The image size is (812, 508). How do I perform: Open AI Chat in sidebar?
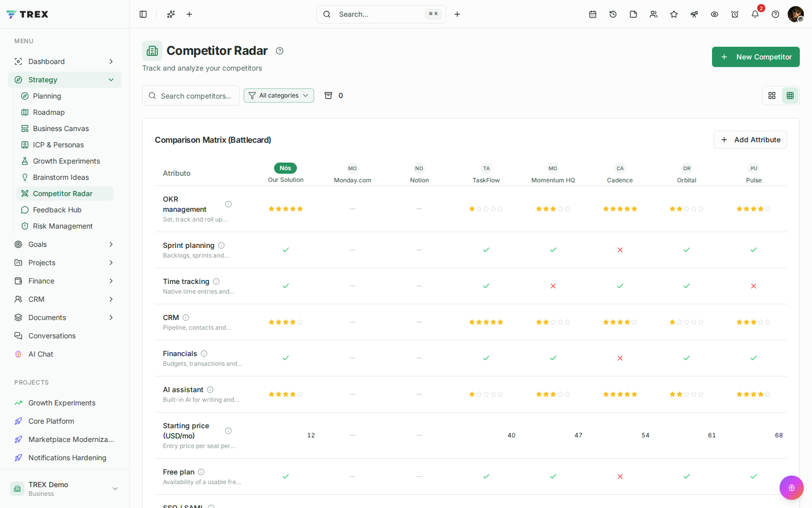(x=64, y=354)
